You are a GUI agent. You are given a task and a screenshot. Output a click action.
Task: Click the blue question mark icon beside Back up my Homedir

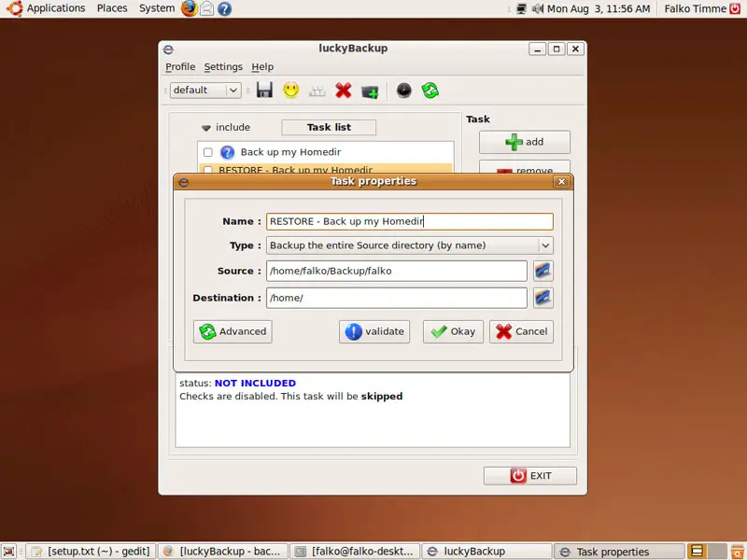coord(227,152)
